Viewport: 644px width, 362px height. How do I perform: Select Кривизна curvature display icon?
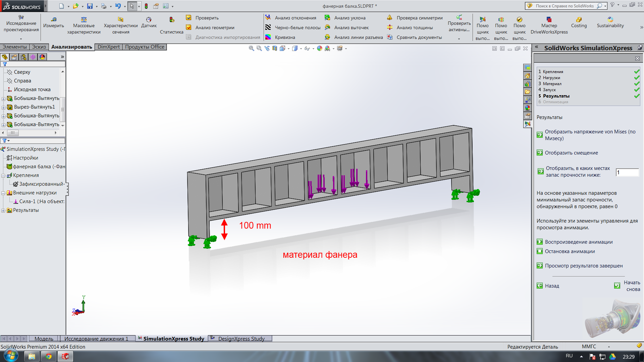(268, 37)
